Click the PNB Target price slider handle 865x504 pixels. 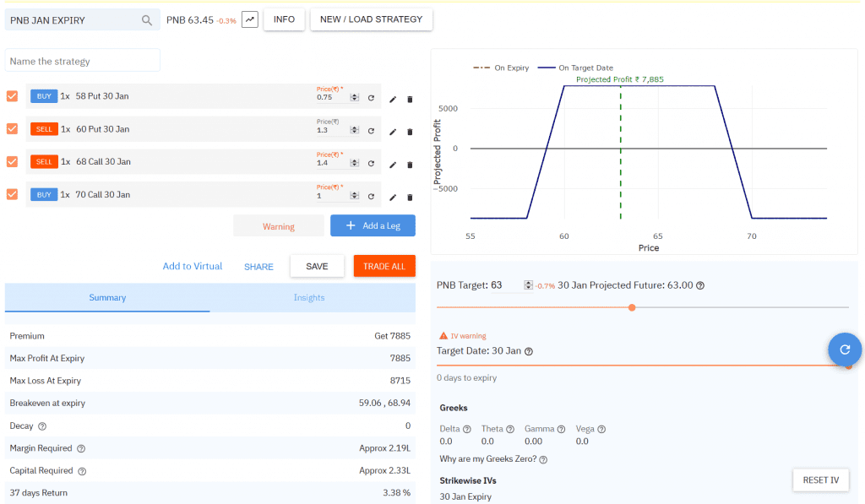[632, 307]
